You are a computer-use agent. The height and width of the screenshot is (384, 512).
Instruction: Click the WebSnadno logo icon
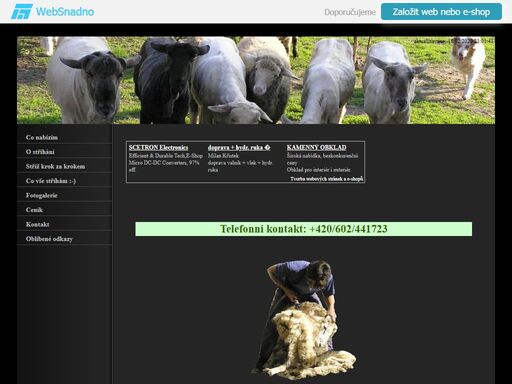(22, 12)
